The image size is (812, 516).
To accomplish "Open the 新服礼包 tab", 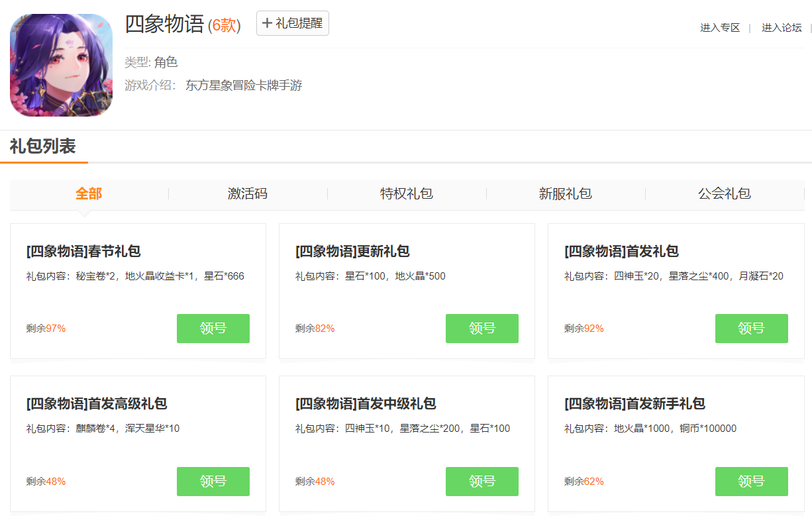I will (566, 194).
